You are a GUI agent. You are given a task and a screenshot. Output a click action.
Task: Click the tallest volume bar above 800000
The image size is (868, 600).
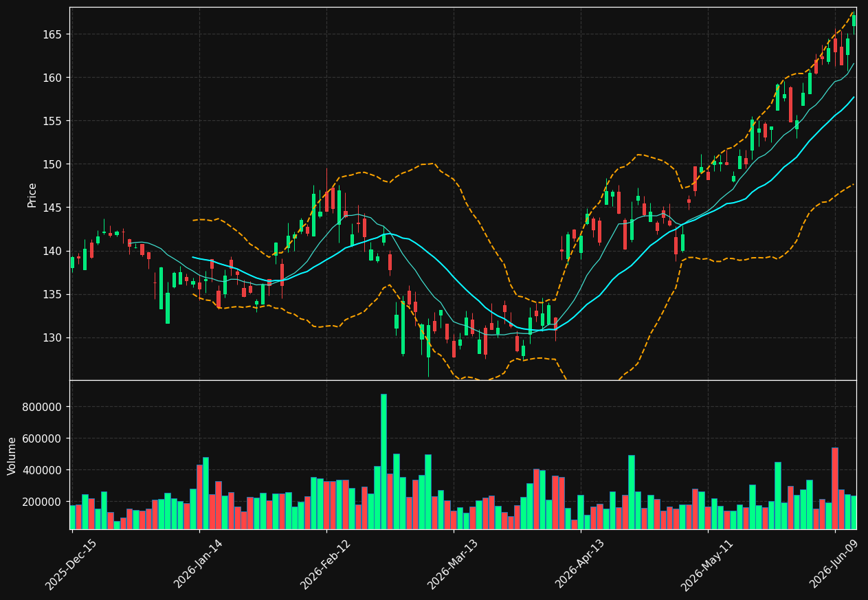click(x=383, y=461)
